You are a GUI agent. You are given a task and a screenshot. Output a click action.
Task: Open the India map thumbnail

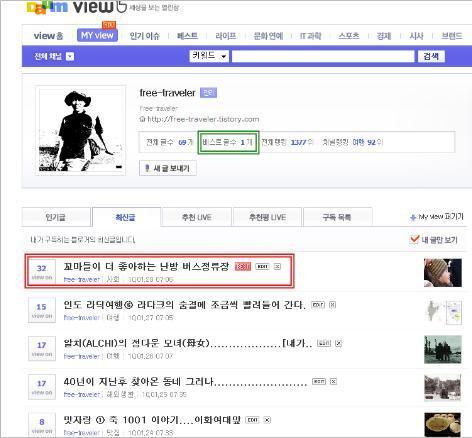point(443,311)
